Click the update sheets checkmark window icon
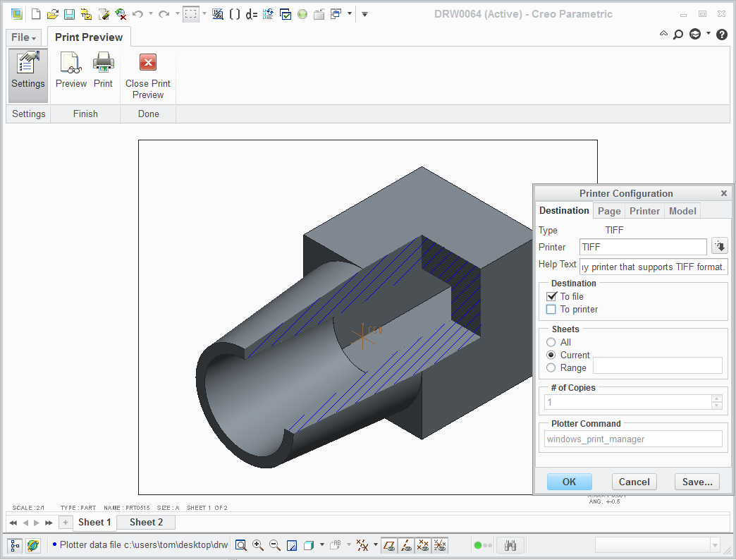Screen dimensions: 736x560 coord(286,14)
